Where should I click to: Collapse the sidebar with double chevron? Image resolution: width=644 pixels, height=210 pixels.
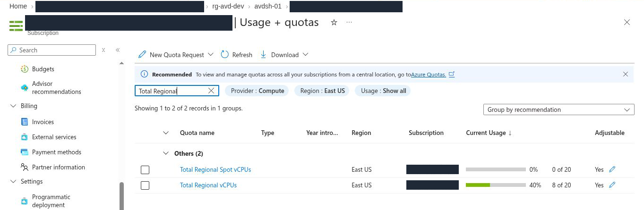pos(118,50)
